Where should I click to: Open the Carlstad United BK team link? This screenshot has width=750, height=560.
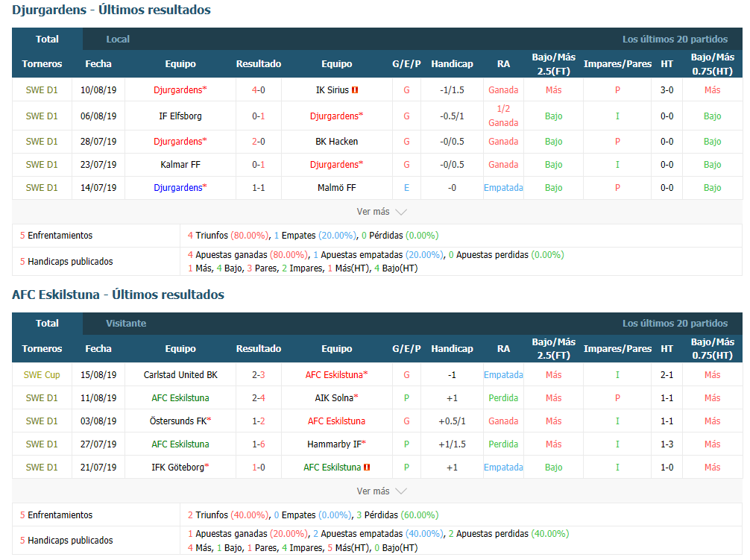(x=180, y=375)
